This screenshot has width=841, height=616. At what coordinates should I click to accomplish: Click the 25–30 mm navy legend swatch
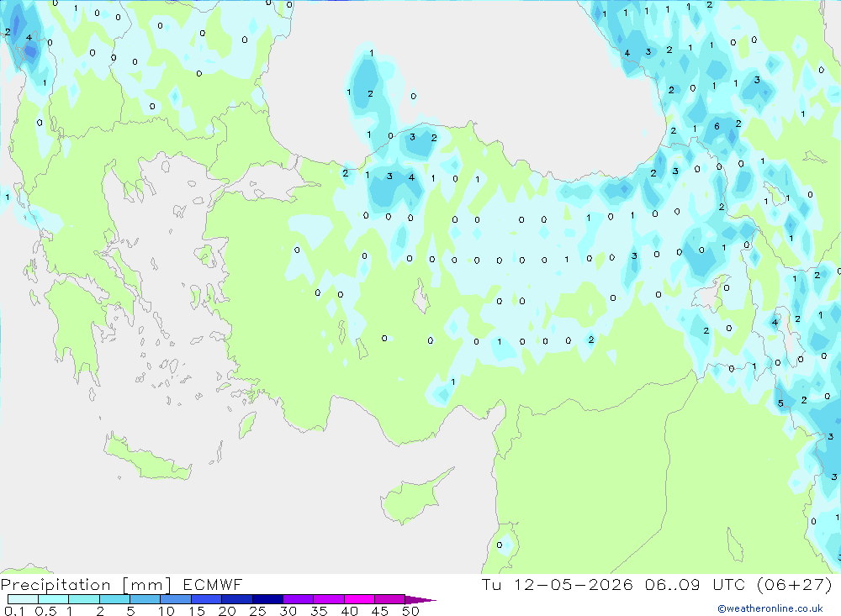point(267,599)
